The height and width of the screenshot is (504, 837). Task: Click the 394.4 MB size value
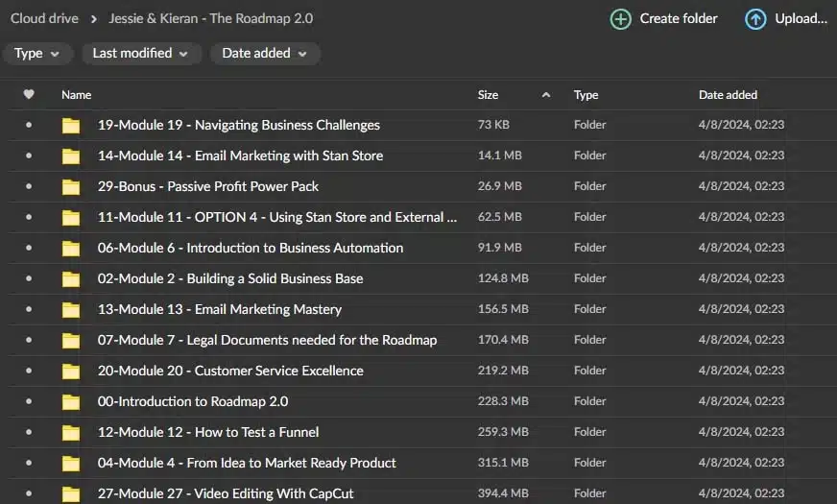[x=503, y=493]
